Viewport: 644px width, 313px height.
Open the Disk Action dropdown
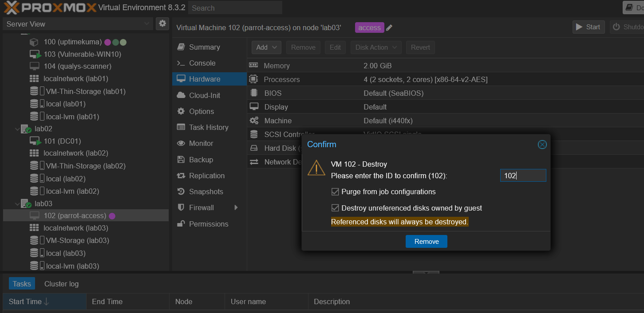point(376,47)
